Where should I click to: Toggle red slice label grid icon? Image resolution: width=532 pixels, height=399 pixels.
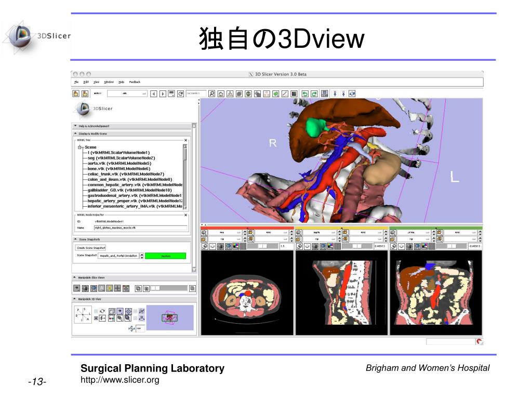click(x=243, y=246)
